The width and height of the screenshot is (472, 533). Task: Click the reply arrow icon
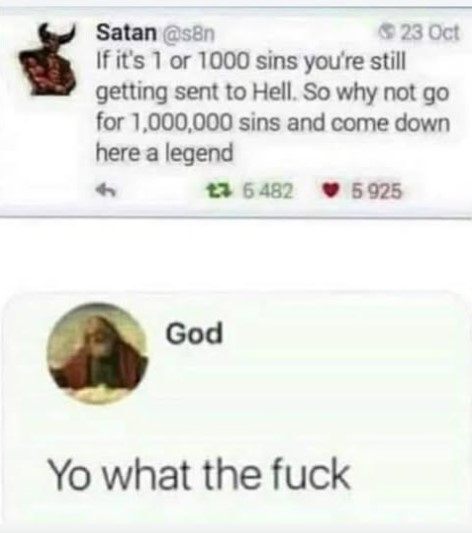click(x=106, y=190)
